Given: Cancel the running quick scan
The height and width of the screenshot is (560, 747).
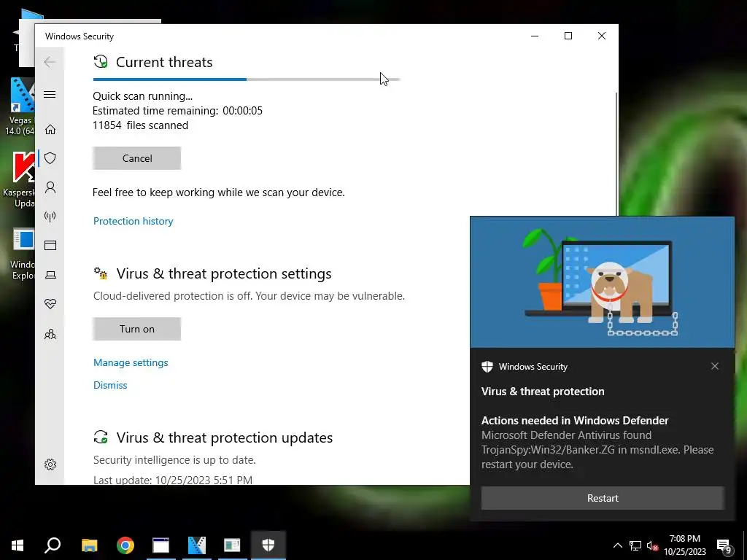Looking at the screenshot, I should (x=136, y=158).
